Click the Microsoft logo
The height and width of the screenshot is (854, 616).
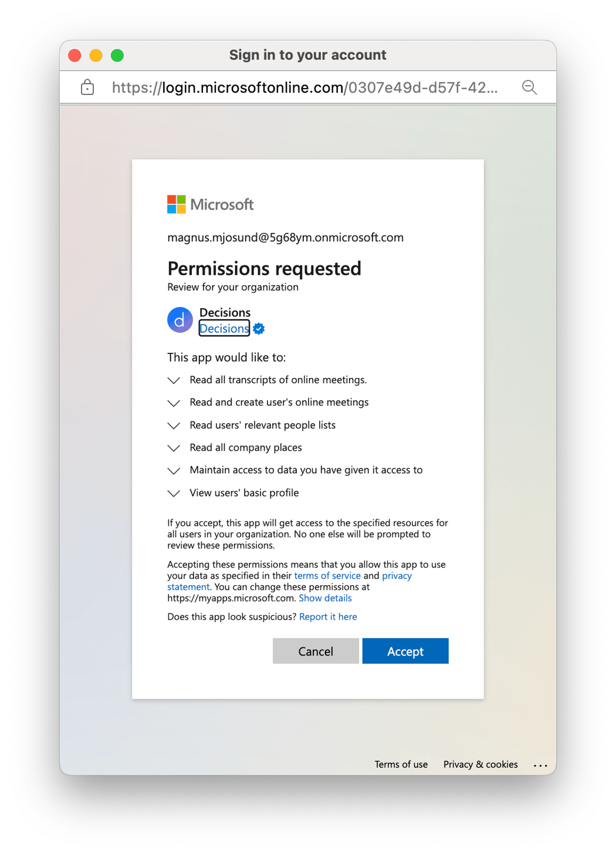(210, 204)
